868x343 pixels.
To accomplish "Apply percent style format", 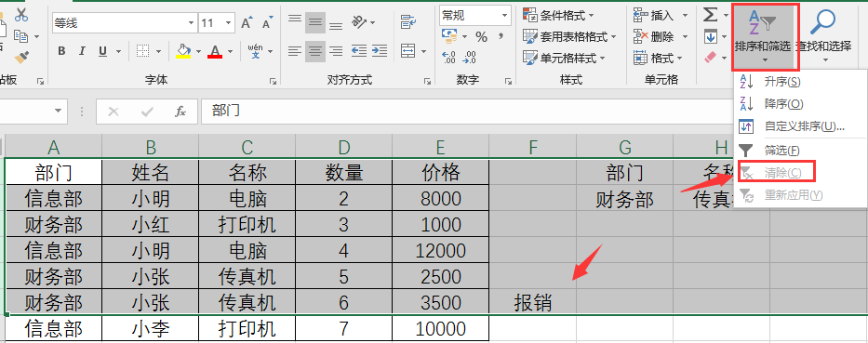I will coord(482,37).
